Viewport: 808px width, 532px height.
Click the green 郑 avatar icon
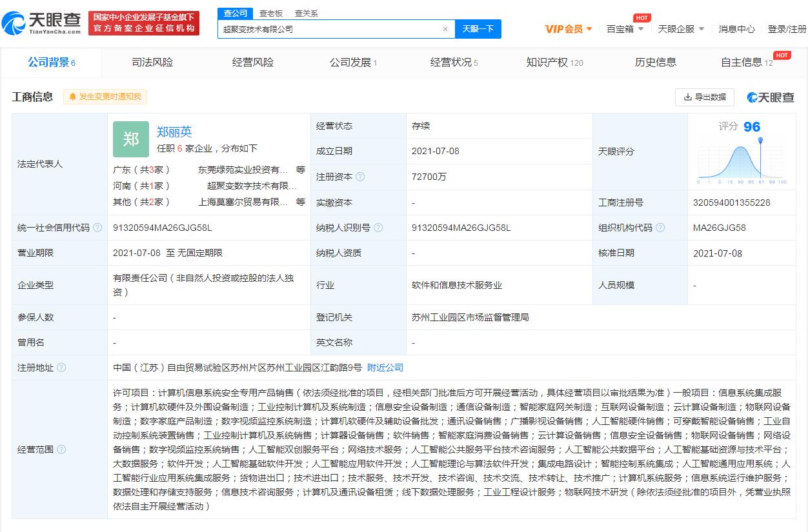click(x=131, y=139)
